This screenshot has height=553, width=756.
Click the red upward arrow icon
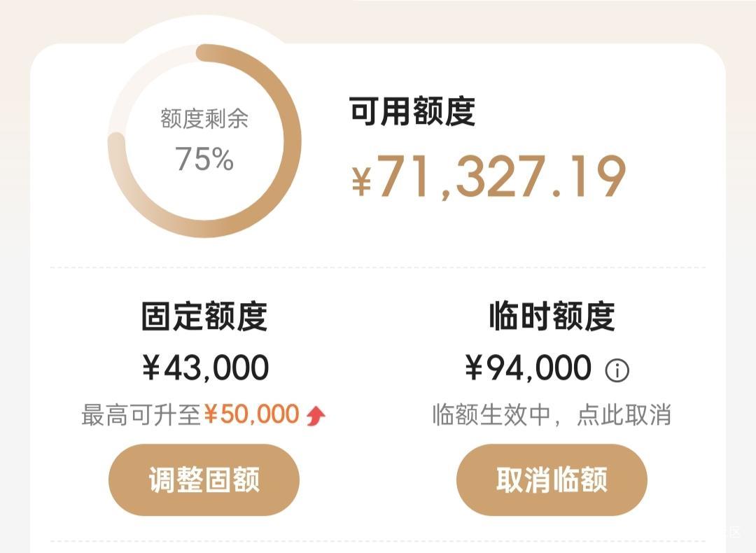316,416
